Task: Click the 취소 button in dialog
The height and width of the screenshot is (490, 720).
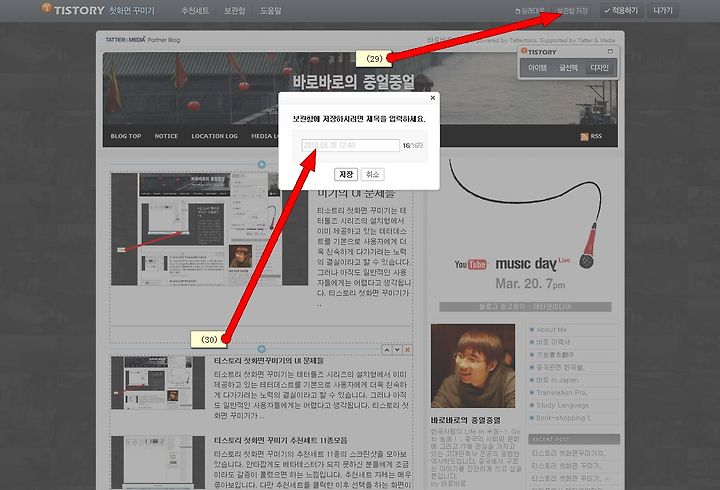Action: (x=372, y=175)
